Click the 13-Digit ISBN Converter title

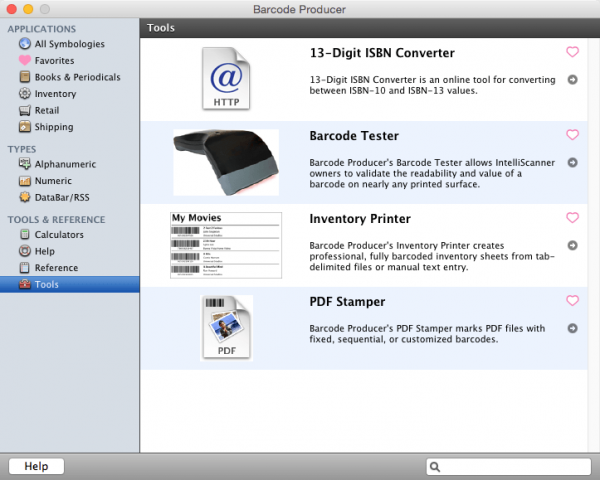pyautogui.click(x=382, y=53)
